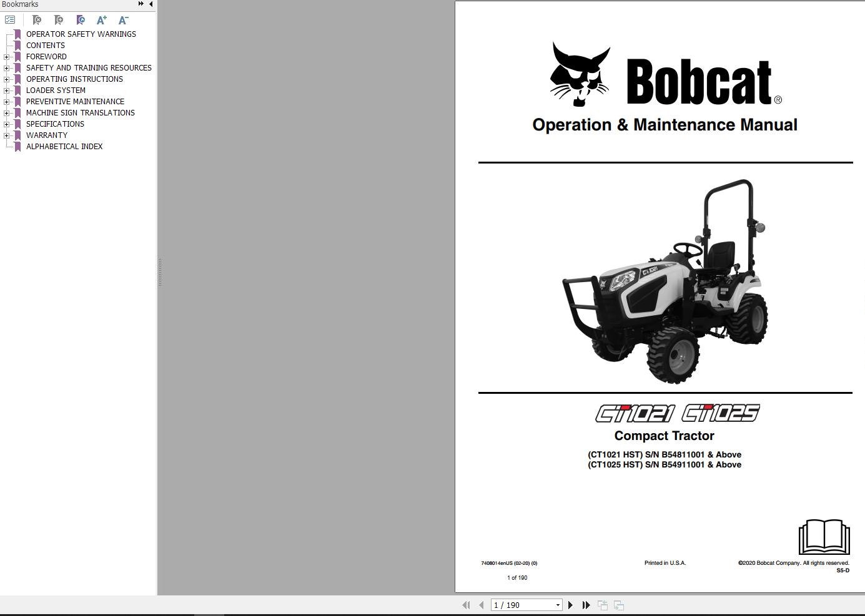The image size is (865, 616).
Task: Select the FOREWORD bookmark
Action: 46,57
